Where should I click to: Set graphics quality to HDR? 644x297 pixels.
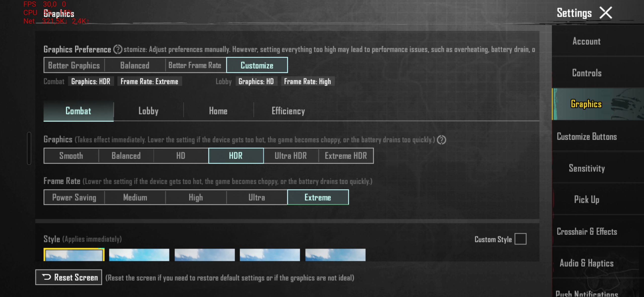[236, 156]
